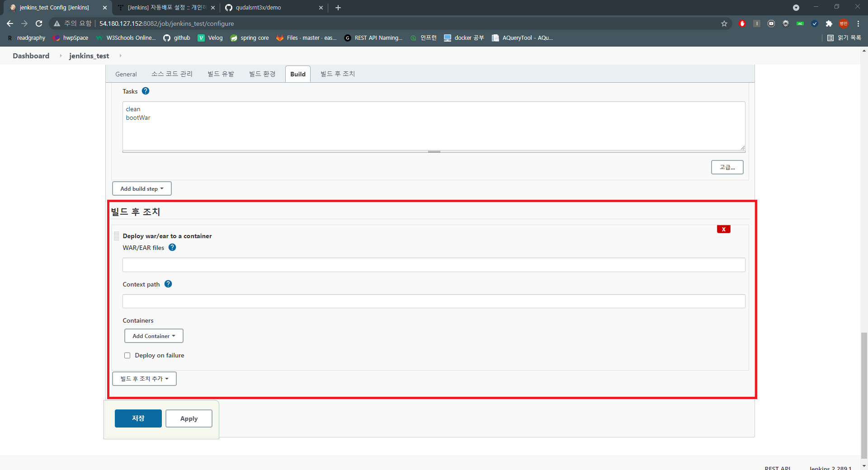Open the docker 공부 bookmark
Screen dimensions: 868x470
click(463, 38)
